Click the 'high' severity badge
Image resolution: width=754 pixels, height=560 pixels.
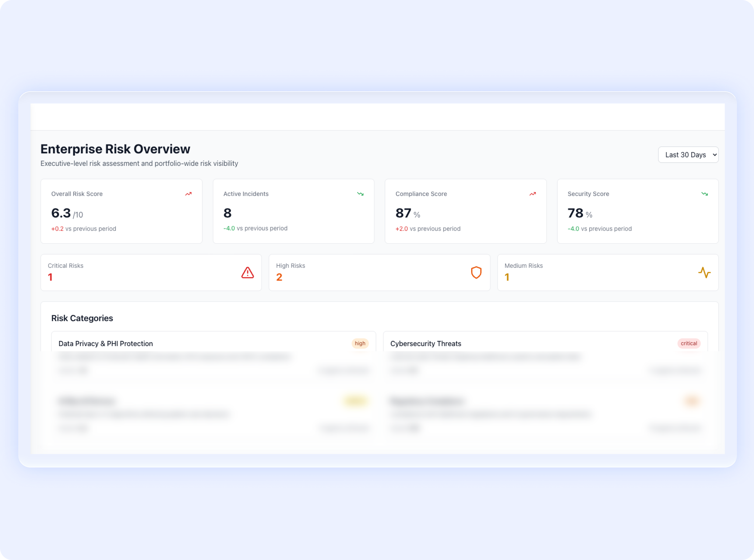tap(360, 343)
